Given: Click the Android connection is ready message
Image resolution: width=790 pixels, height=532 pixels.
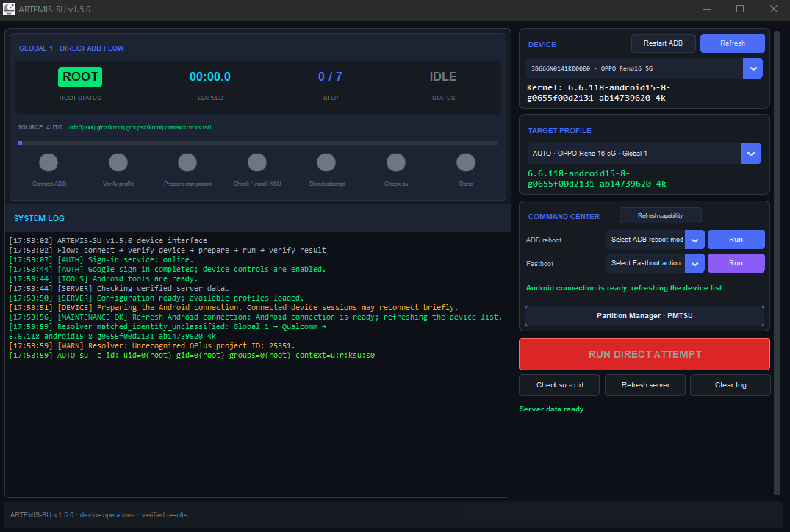Looking at the screenshot, I should [x=625, y=288].
